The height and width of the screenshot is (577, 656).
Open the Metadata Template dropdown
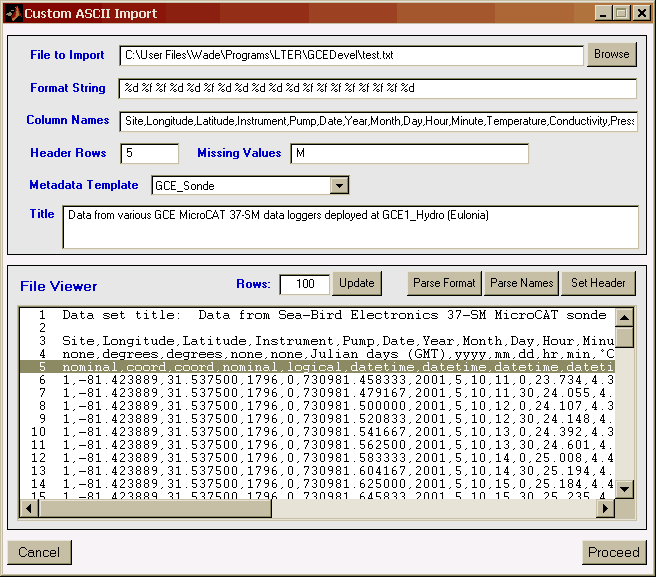pos(339,185)
